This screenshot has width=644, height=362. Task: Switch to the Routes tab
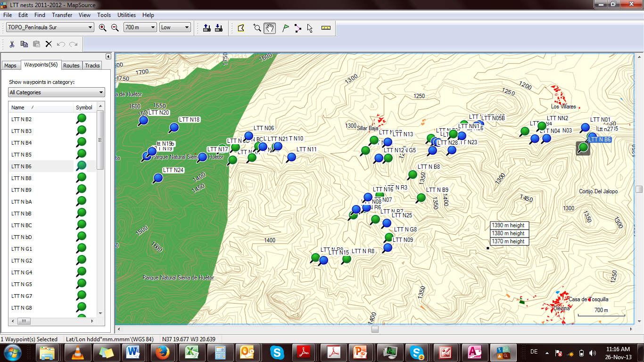71,66
